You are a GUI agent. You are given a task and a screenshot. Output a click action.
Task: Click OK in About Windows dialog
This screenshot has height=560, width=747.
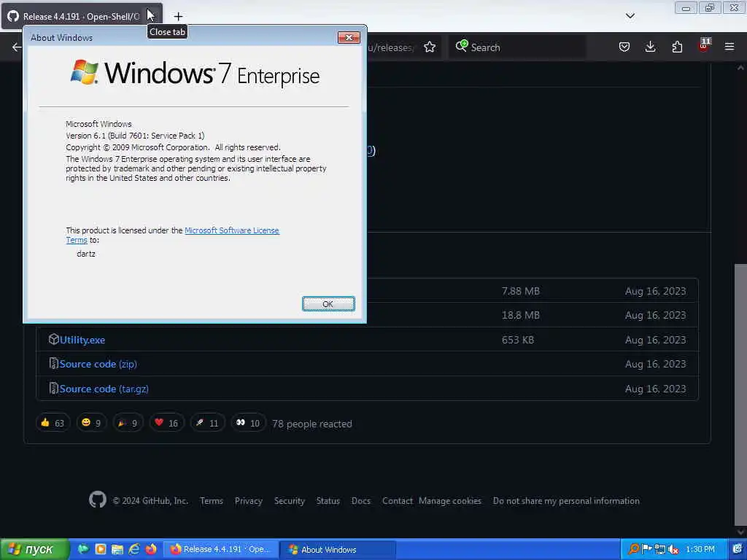tap(328, 304)
